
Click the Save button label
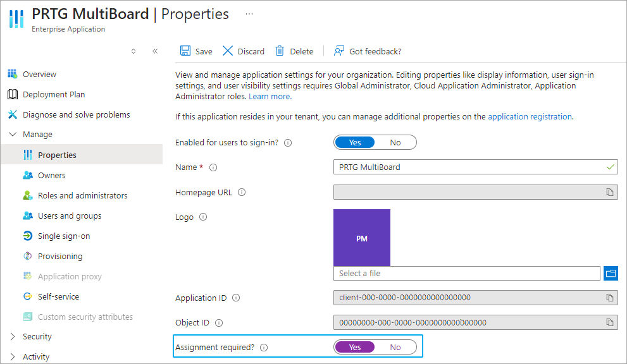[204, 52]
